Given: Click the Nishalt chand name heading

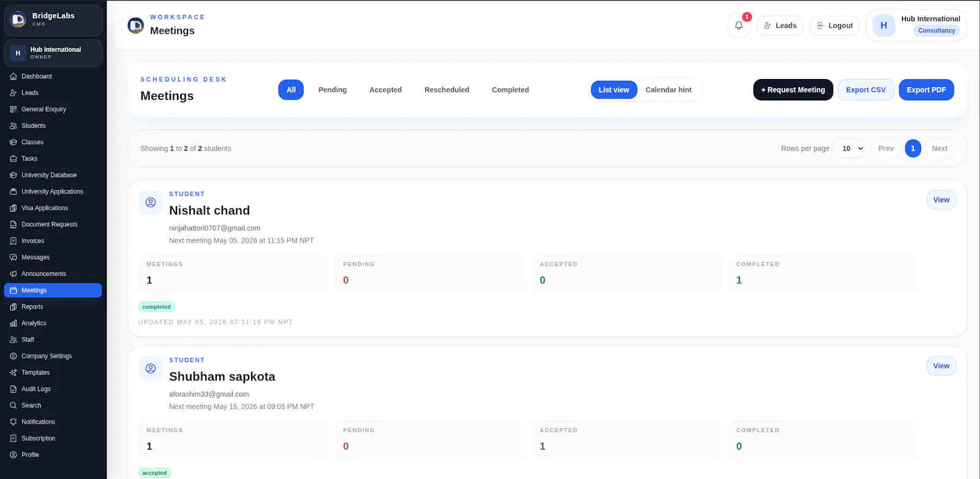Looking at the screenshot, I should click(x=209, y=211).
